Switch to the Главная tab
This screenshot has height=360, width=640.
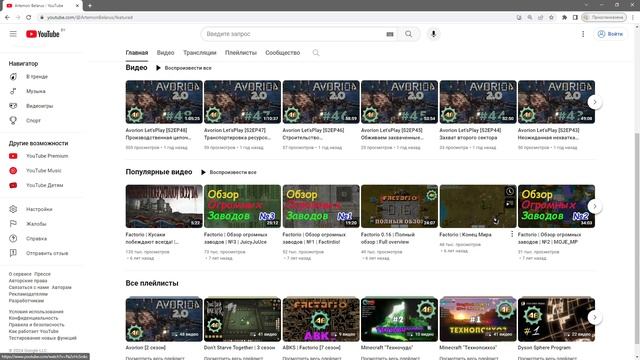pyautogui.click(x=137, y=53)
